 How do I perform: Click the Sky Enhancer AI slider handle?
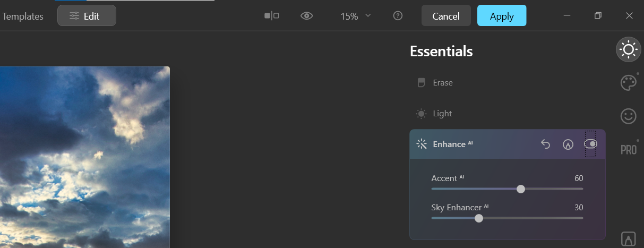[479, 218]
